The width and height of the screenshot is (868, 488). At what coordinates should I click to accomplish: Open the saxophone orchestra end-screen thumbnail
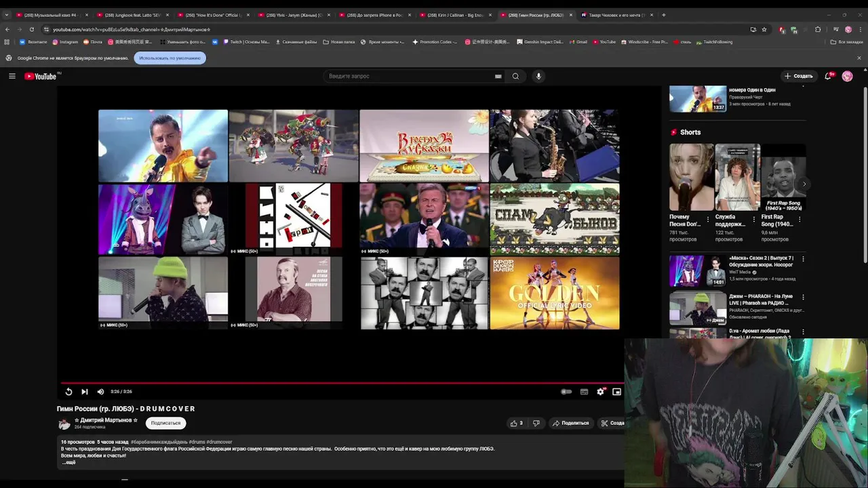(555, 146)
